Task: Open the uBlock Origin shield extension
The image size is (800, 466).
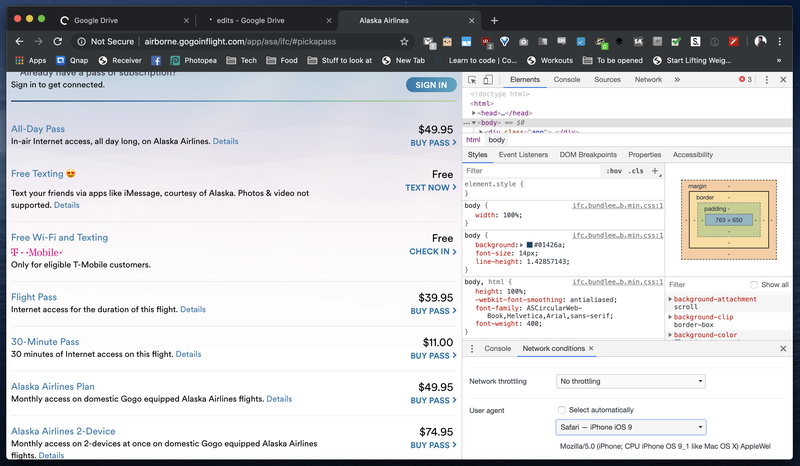Action: [x=486, y=42]
